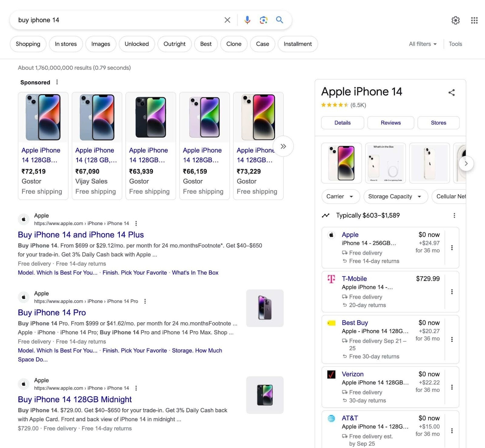Clear the search box with the X icon
The width and height of the screenshot is (485, 448).
(227, 20)
